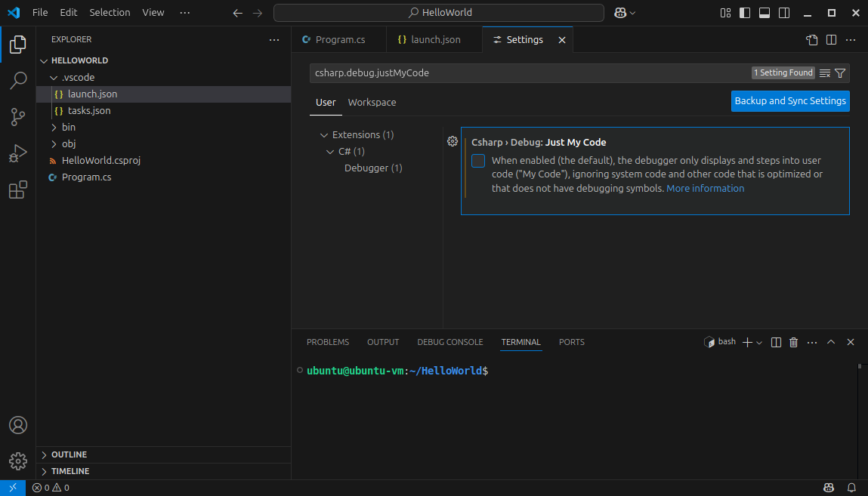Go back with the left arrow
Screen dimensions: 868x496
(x=237, y=13)
